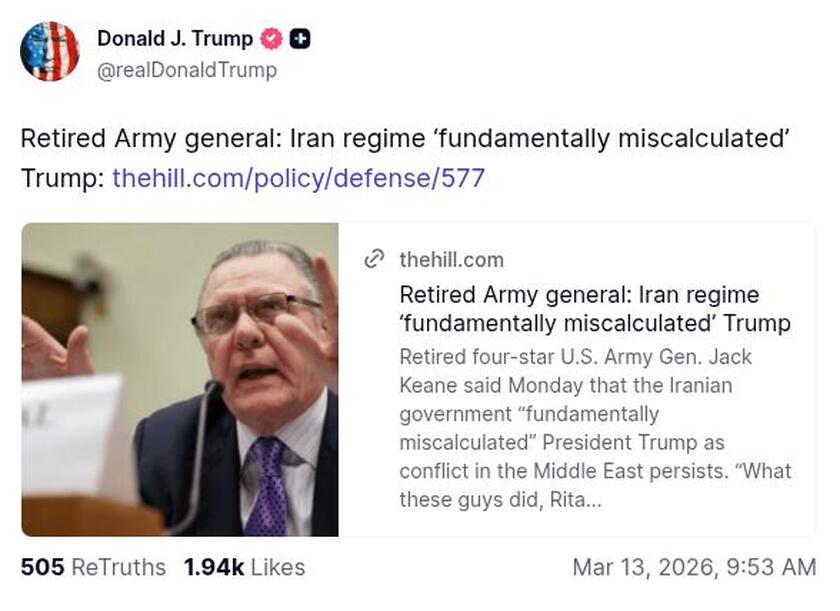This screenshot has width=840, height=611.
Task: Click the Trump: prefix before the link
Action: tap(60, 180)
